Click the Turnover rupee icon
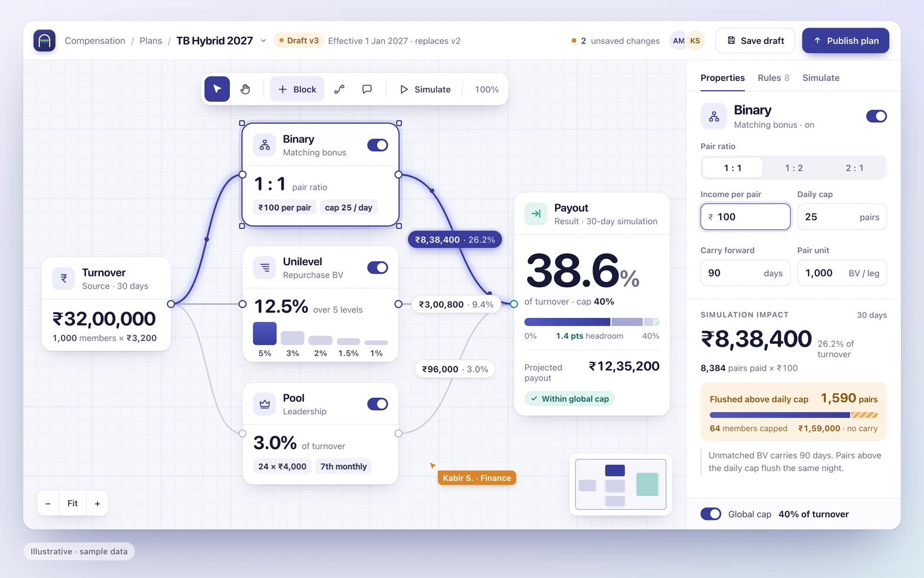 [x=64, y=279]
